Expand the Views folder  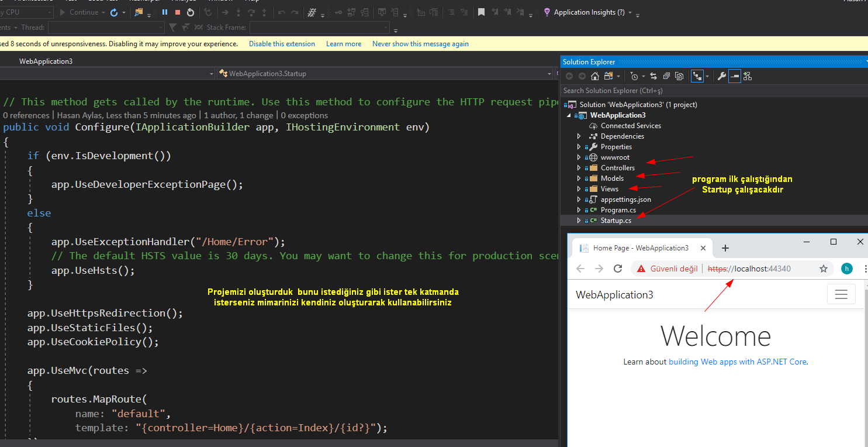pos(579,189)
